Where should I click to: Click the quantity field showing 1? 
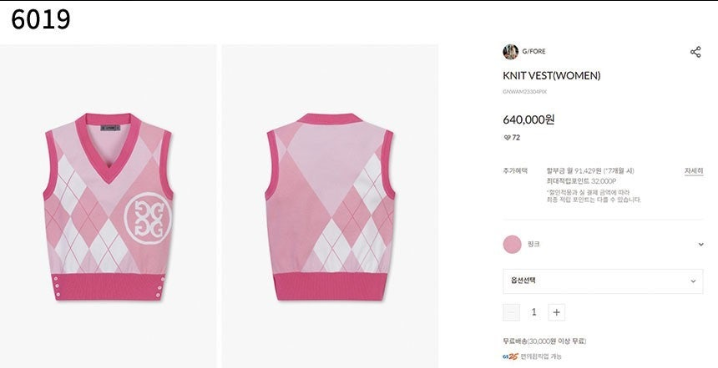533,312
